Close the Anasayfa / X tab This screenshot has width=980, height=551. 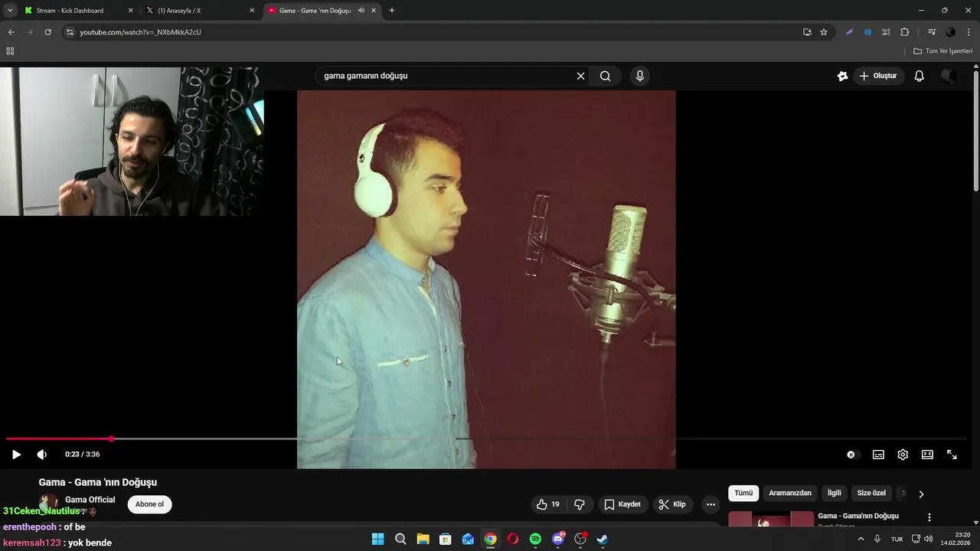[x=252, y=11]
